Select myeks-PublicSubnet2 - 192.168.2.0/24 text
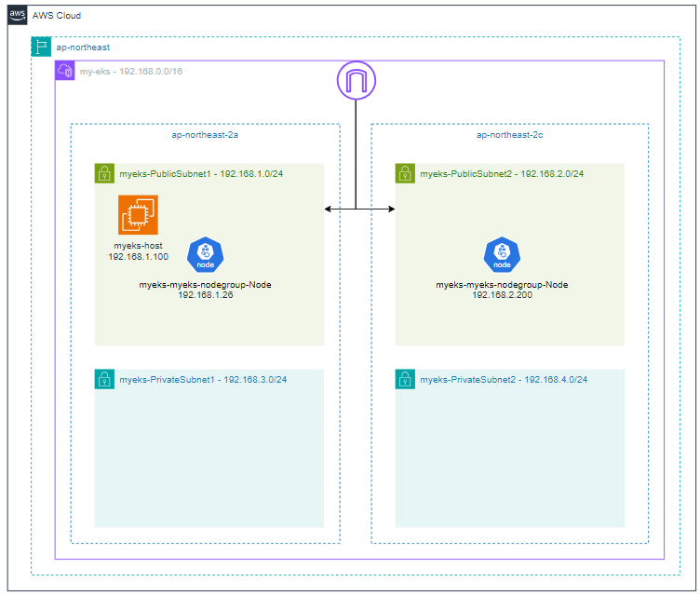The image size is (700, 595). (x=502, y=174)
